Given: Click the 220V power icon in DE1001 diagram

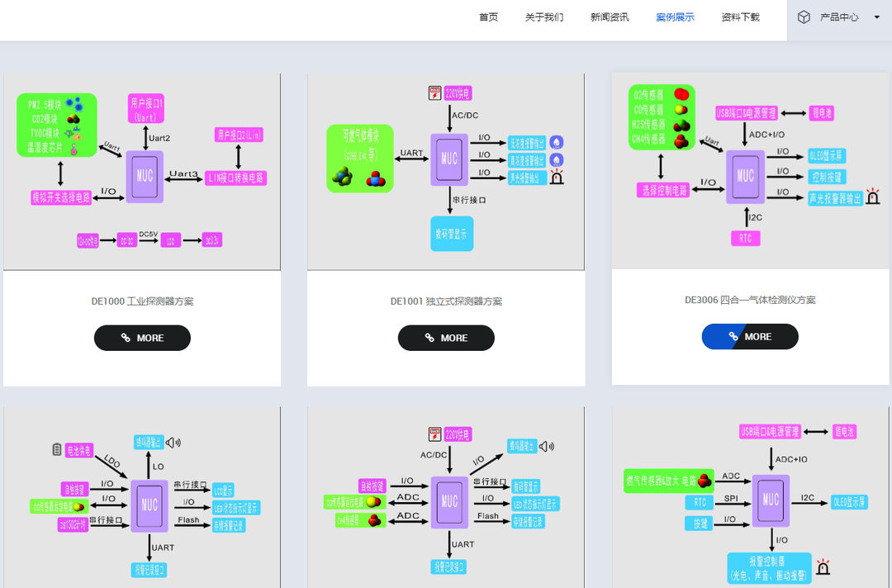Looking at the screenshot, I should point(435,93).
